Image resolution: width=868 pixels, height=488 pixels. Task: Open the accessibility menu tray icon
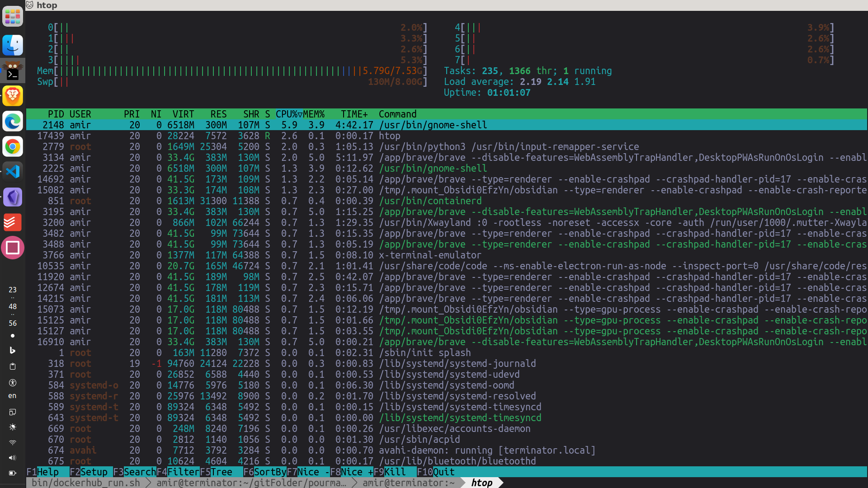coord(13,383)
